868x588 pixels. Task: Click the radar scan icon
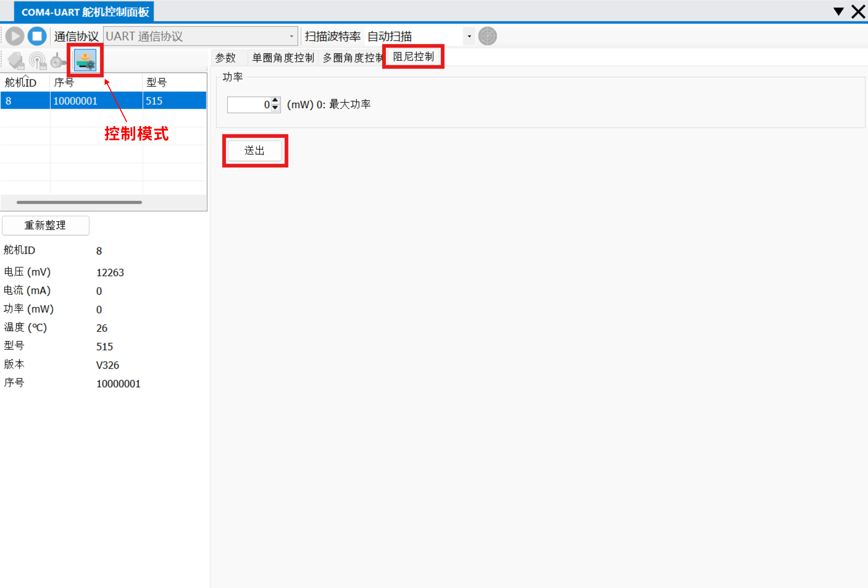(x=487, y=36)
